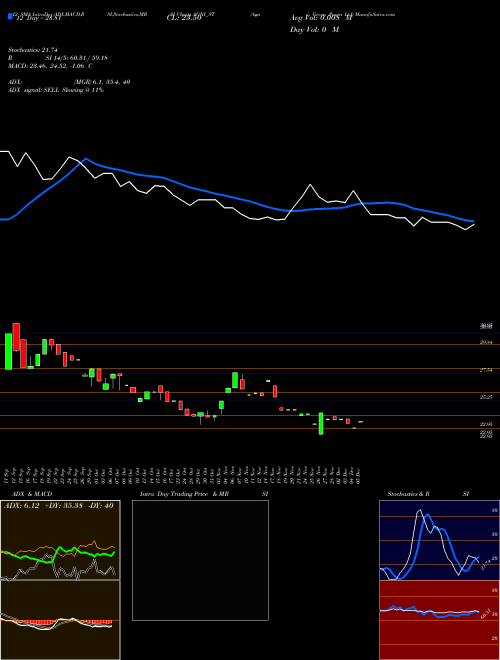Click the empty intraday trading price chart box
This screenshot has width=500, height=660.
point(200,560)
